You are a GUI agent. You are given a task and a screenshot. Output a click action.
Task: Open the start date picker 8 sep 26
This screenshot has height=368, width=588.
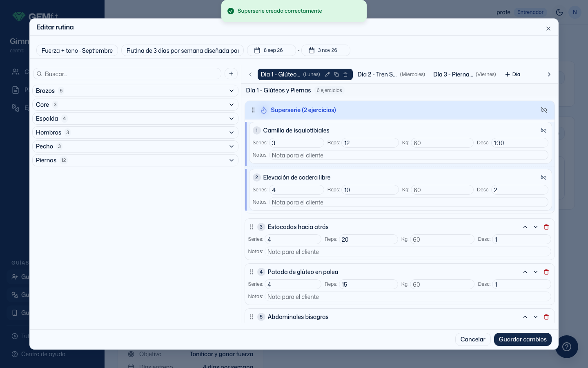pyautogui.click(x=272, y=50)
